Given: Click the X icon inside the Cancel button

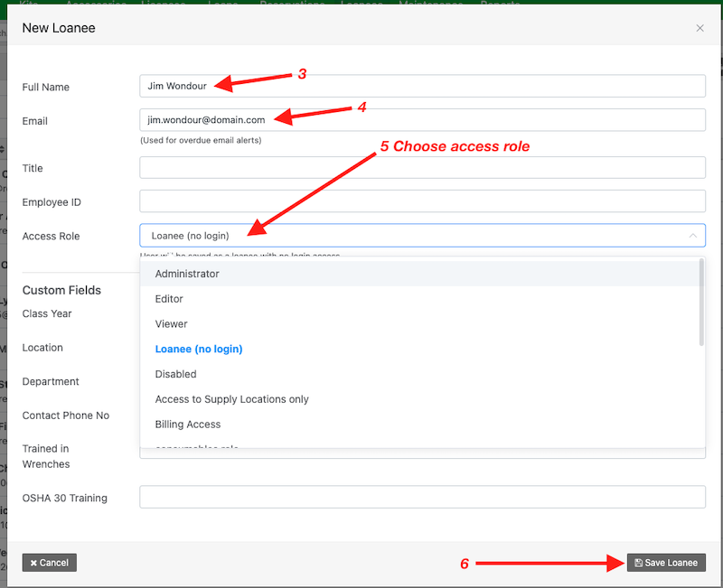Looking at the screenshot, I should 36,562.
